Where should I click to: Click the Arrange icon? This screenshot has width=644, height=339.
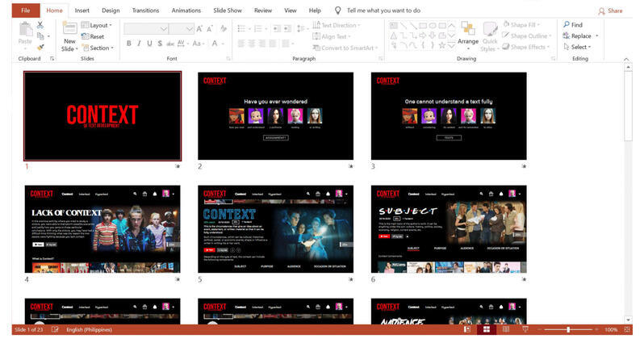(468, 29)
